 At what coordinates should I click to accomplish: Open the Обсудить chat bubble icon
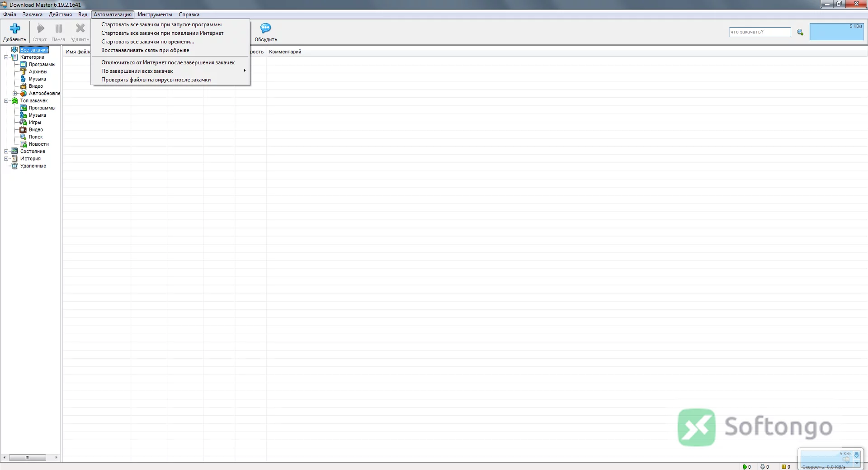[x=266, y=28]
